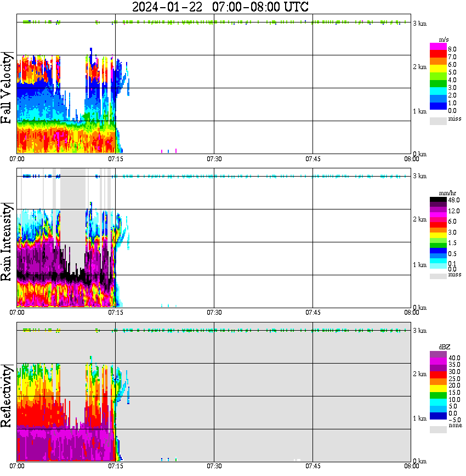Click the '3 km' height label of the Reflectivity plot

pos(419,331)
